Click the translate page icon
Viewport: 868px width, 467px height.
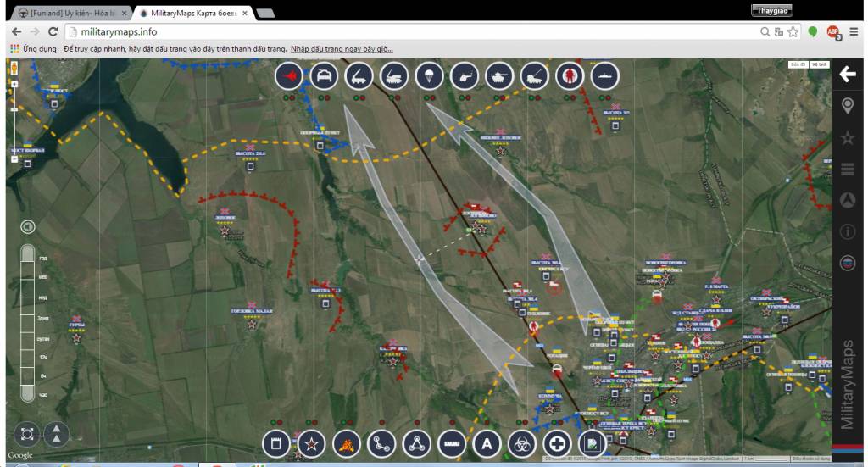point(779,32)
